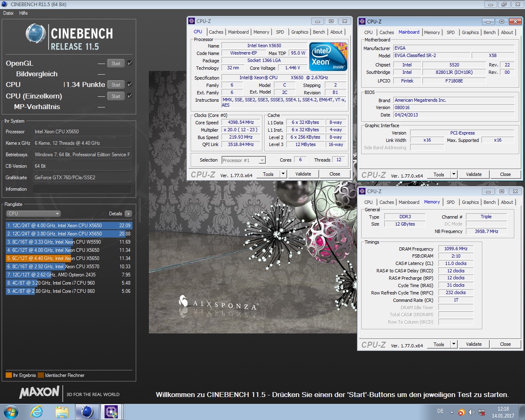The height and width of the screenshot is (420, 525).
Task: Select ranking row 6C/12T @ 4.00 GHz X5650
Action: (69, 250)
